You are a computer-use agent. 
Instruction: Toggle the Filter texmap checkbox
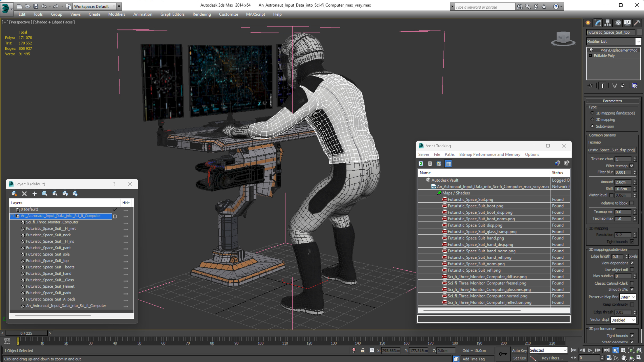point(632,166)
